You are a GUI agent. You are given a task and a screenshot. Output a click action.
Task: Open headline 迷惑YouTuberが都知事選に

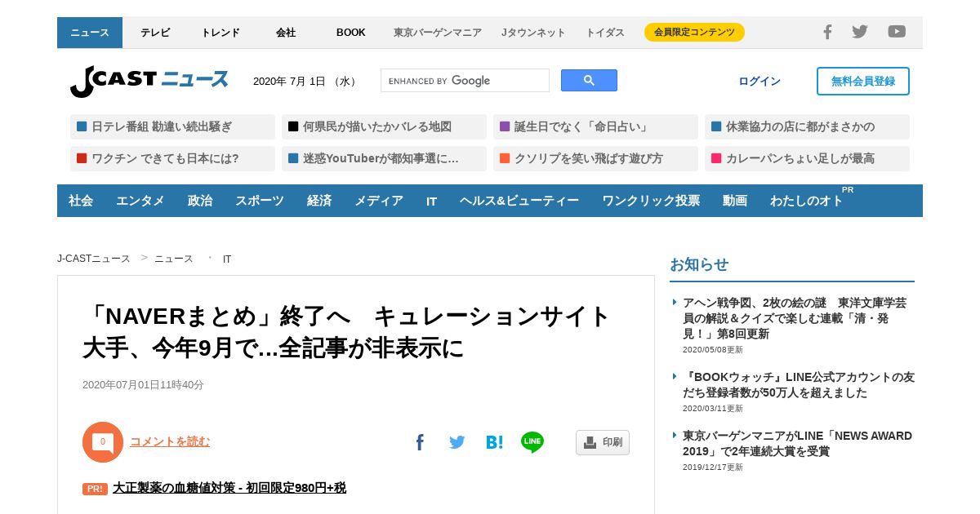point(384,158)
